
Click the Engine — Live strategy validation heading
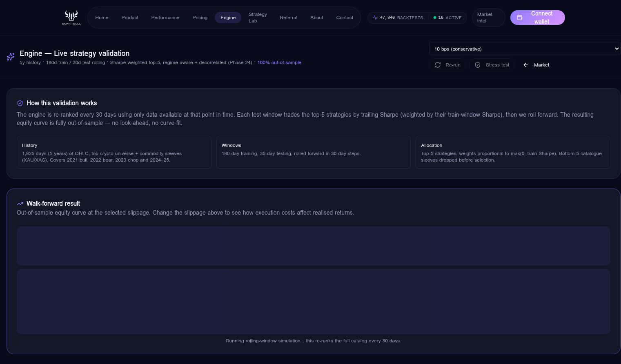[x=75, y=53]
